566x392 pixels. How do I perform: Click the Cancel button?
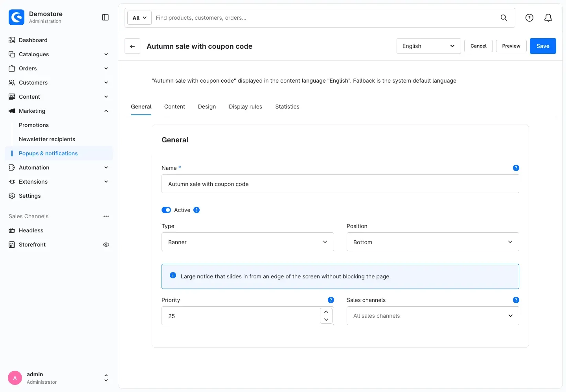(x=478, y=46)
